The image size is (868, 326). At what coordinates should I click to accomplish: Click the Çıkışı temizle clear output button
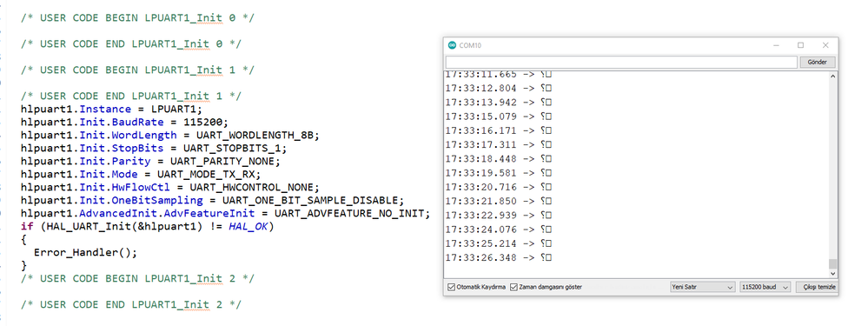click(817, 287)
